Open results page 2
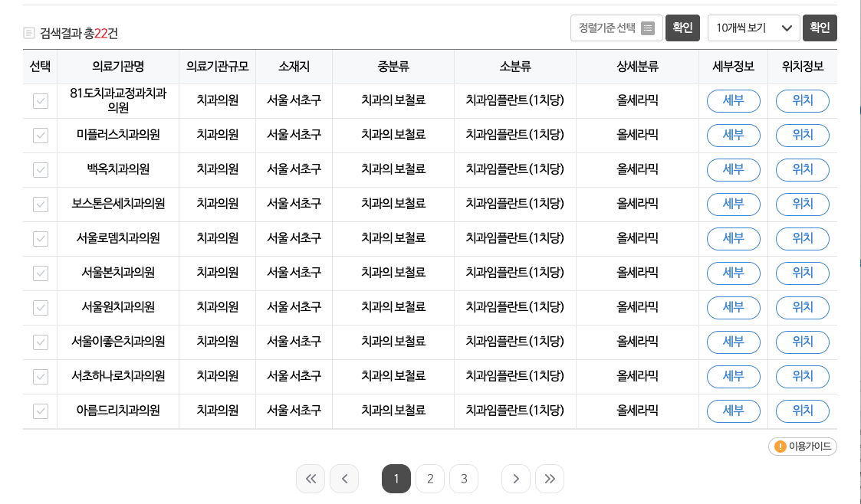Image resolution: width=861 pixels, height=504 pixels. pos(430,478)
